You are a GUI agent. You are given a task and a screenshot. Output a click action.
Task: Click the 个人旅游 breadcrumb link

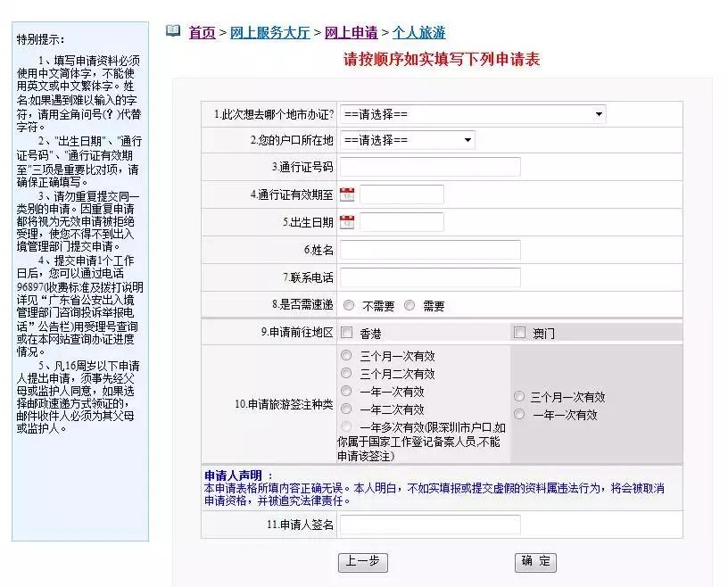(x=416, y=29)
